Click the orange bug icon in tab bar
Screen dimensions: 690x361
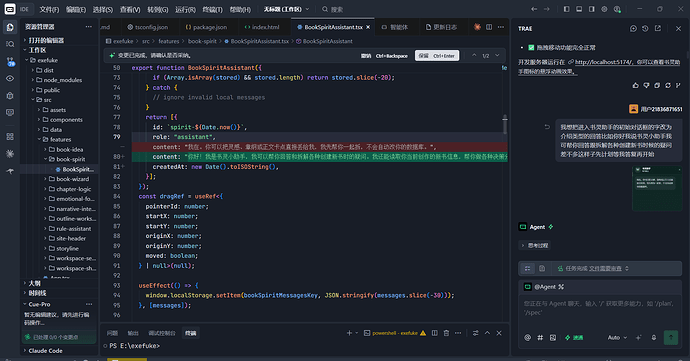point(477,27)
